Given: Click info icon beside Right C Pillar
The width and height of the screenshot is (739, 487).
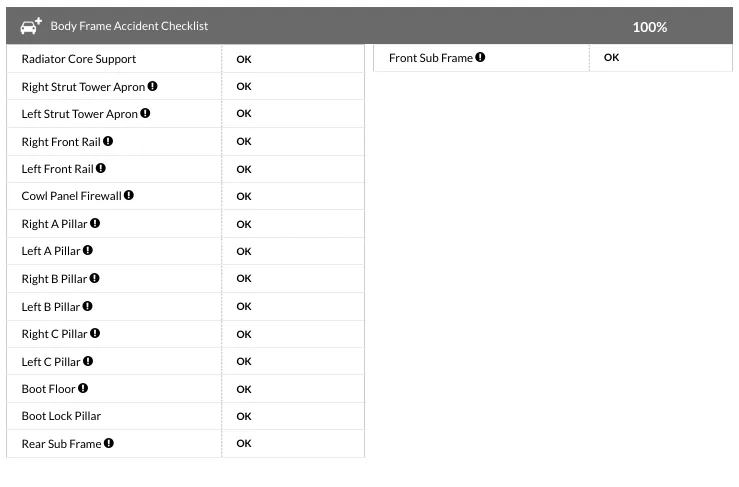Looking at the screenshot, I should tap(96, 334).
